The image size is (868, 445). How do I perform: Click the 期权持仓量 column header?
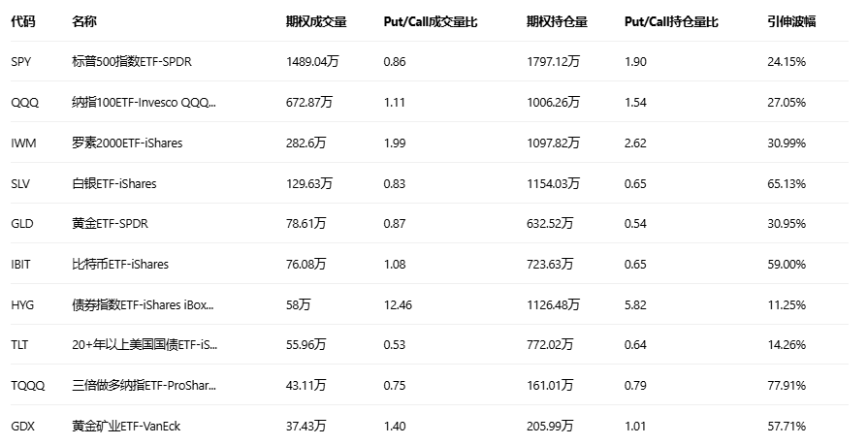point(557,21)
